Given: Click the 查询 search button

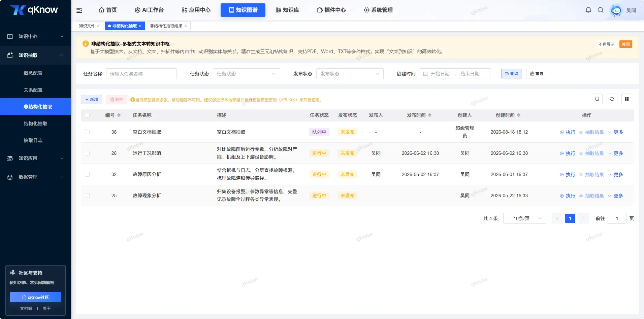Looking at the screenshot, I should (511, 74).
